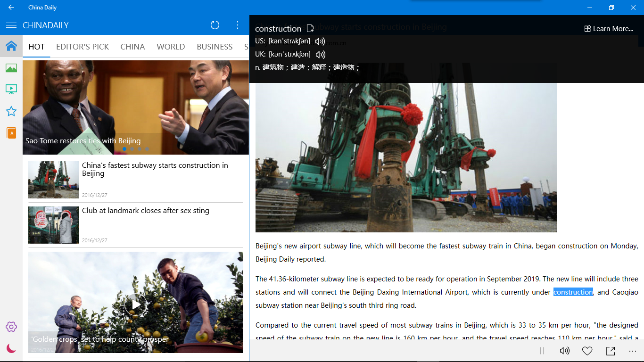Click the 'Beijing Daily reported.' text
Image resolution: width=644 pixels, height=362 pixels.
tap(291, 259)
